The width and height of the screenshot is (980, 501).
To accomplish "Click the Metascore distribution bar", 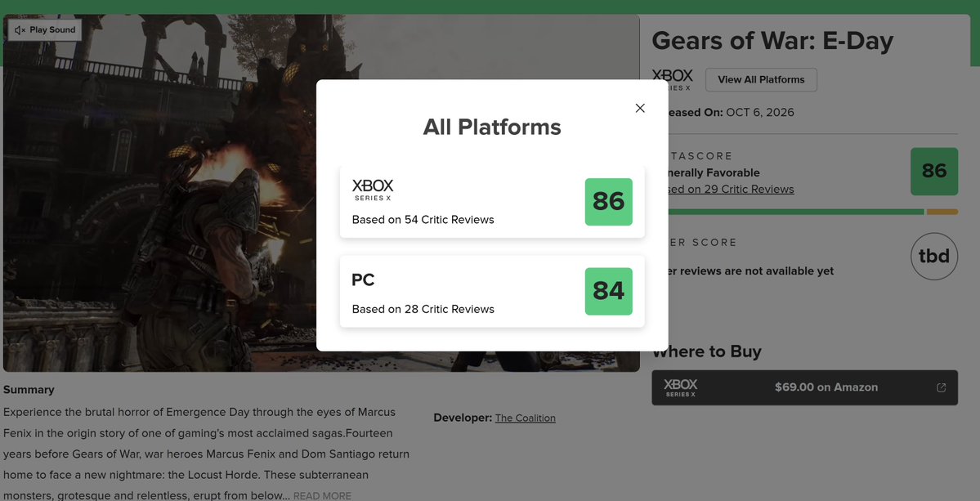I will [x=812, y=212].
